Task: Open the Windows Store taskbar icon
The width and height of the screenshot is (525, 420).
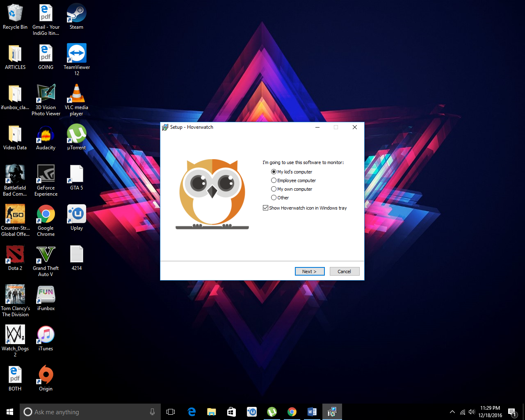Action: (232, 412)
